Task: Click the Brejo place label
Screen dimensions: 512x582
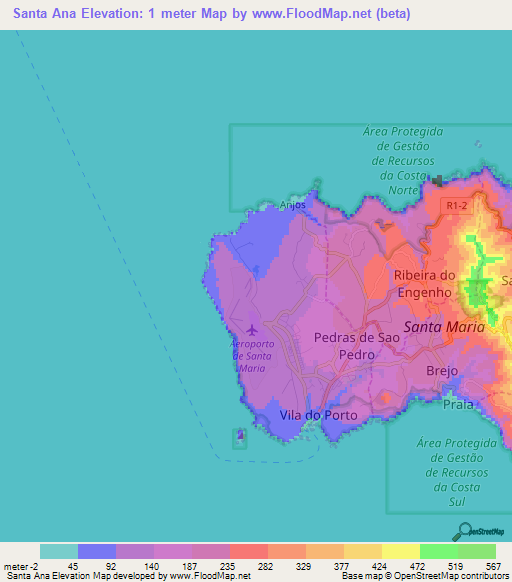Action: click(442, 370)
